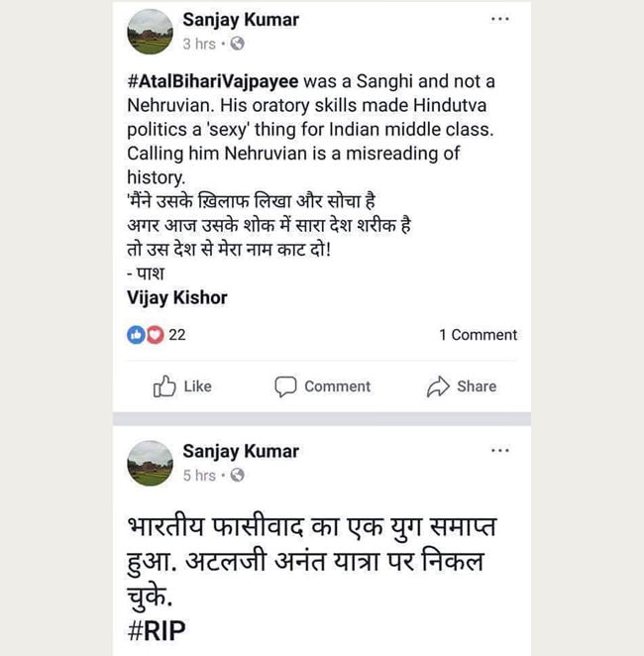
Task: Open the '1 Comment' link
Action: (x=478, y=335)
